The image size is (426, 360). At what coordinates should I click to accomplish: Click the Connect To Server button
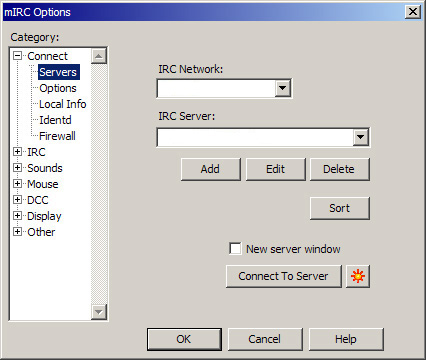[284, 276]
